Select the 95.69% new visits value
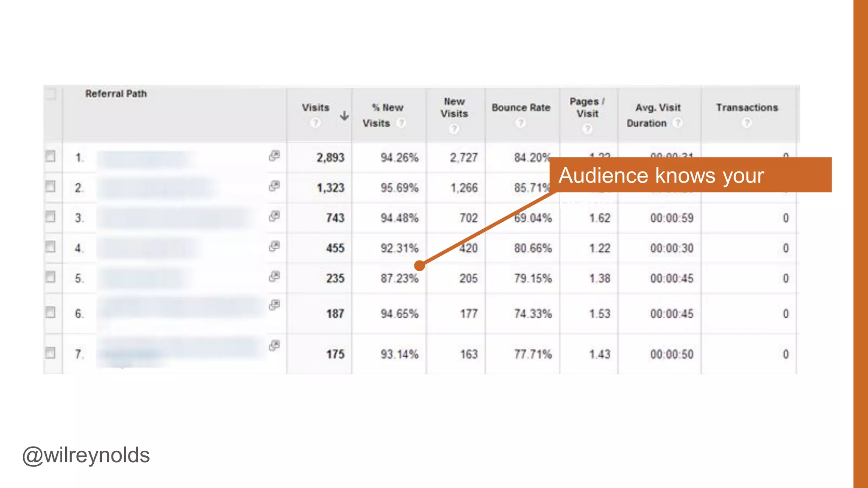Screen dimensions: 868x488 (x=399, y=188)
